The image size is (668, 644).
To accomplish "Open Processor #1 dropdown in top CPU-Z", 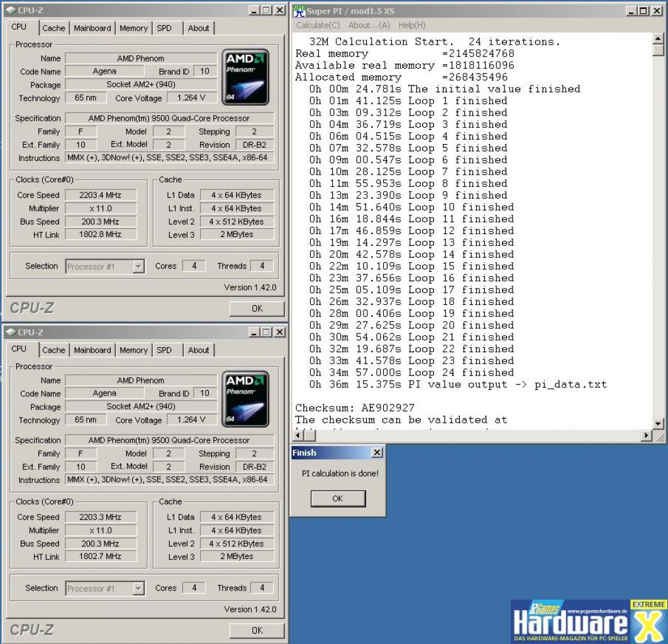I will (138, 267).
